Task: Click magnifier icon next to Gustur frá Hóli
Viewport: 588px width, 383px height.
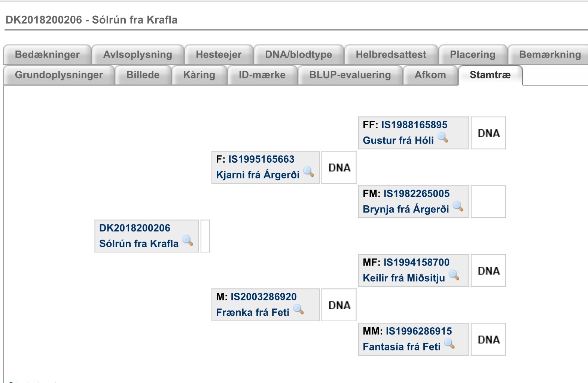Action: pyautogui.click(x=443, y=138)
